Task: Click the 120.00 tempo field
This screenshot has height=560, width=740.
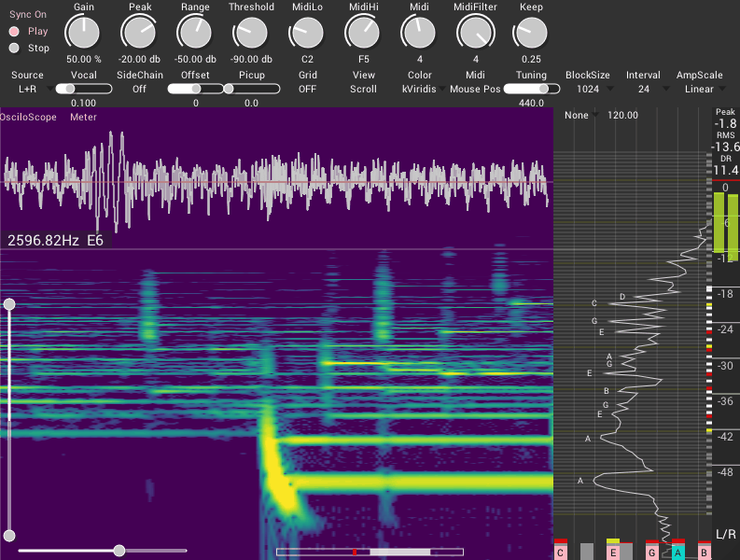Action: pos(622,115)
